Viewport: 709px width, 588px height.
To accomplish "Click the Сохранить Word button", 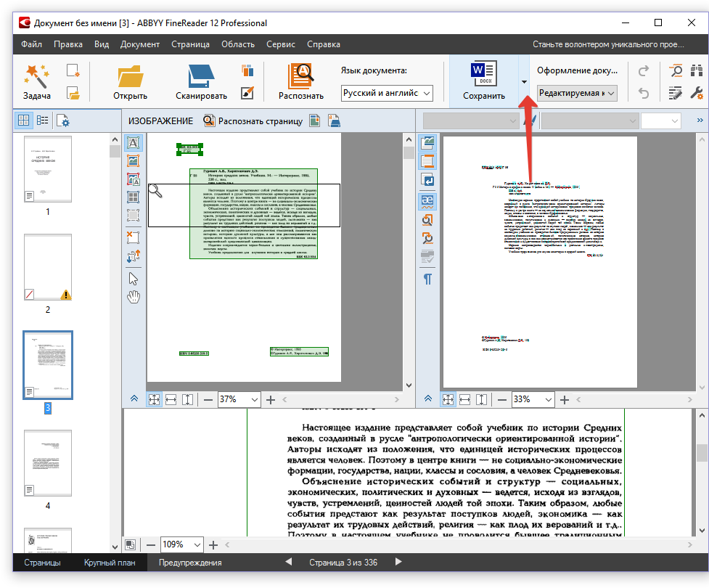I will coord(483,81).
